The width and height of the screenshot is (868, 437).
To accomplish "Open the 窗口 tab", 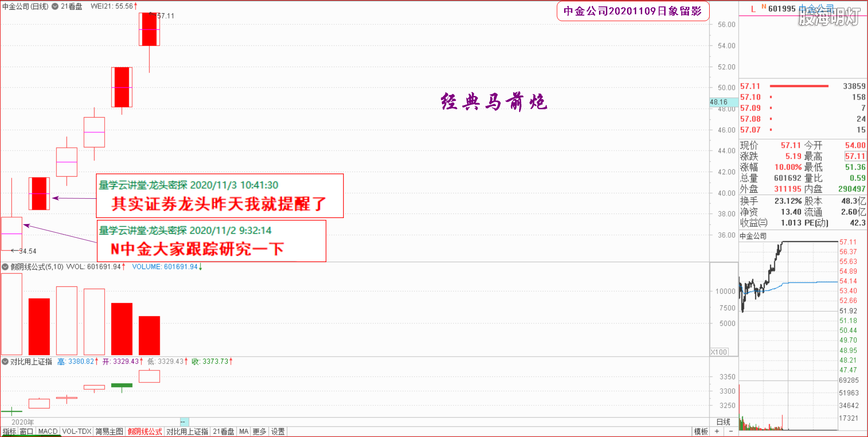I will [x=26, y=431].
